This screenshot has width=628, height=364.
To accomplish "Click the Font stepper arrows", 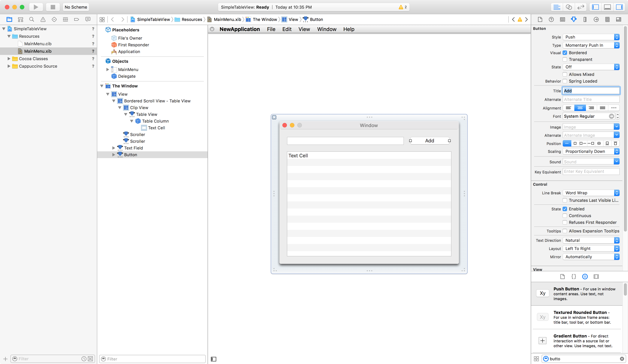I will pos(618,116).
